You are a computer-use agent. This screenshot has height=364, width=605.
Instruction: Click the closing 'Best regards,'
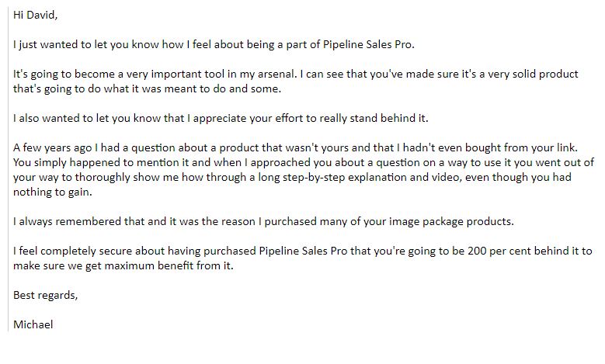46,295
